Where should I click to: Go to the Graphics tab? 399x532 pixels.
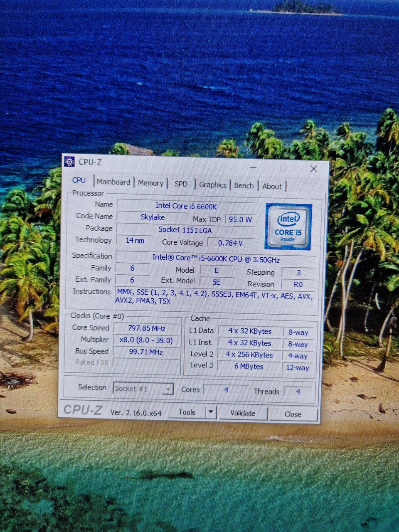click(x=212, y=185)
